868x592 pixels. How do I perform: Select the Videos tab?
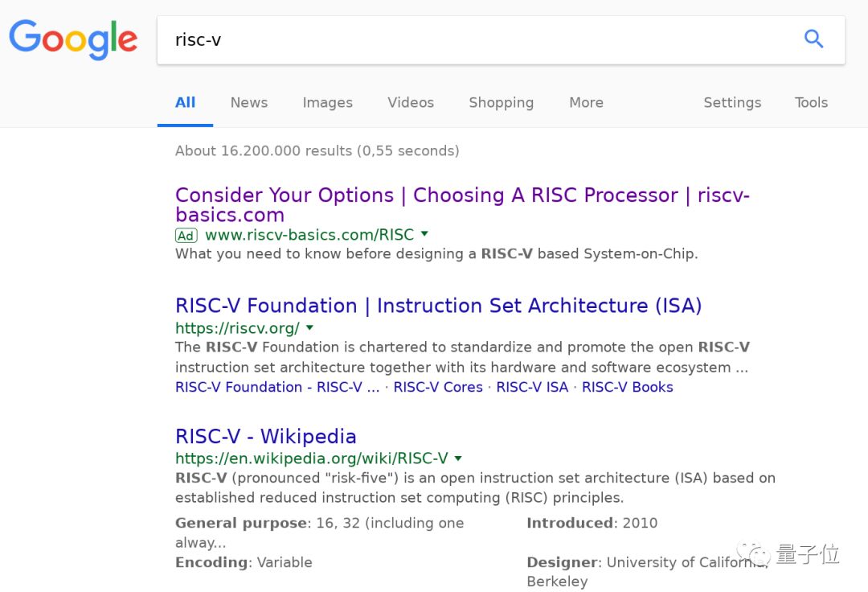[410, 102]
